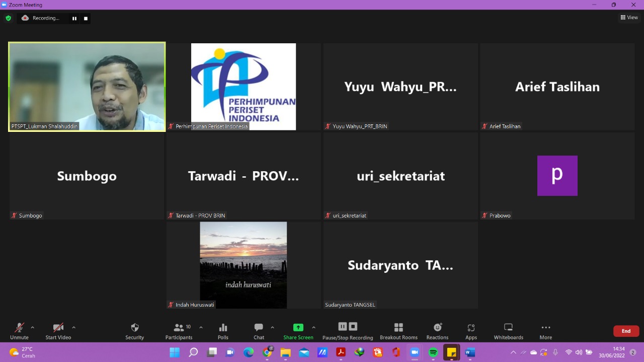Open Spotify from the Windows taskbar
The width and height of the screenshot is (644, 362).
click(433, 352)
